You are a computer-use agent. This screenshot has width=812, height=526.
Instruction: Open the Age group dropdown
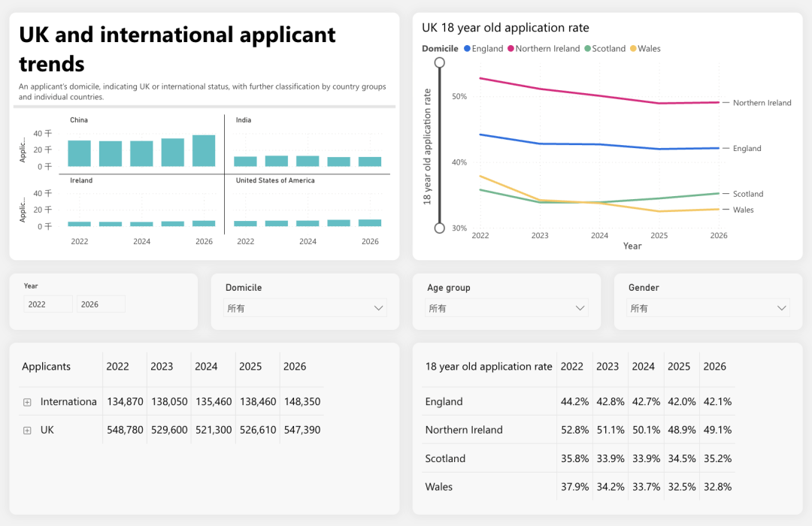click(x=507, y=308)
